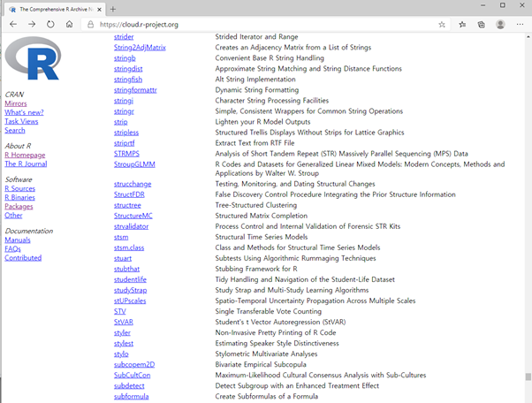Open the stringr package link
This screenshot has width=532, height=403.
[125, 111]
